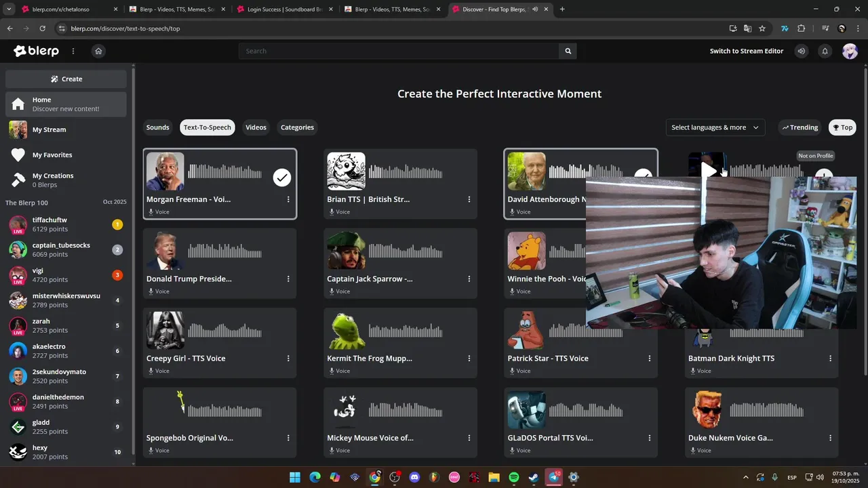Click The Blerp 100 heading
868x488 pixels.
pos(26,203)
